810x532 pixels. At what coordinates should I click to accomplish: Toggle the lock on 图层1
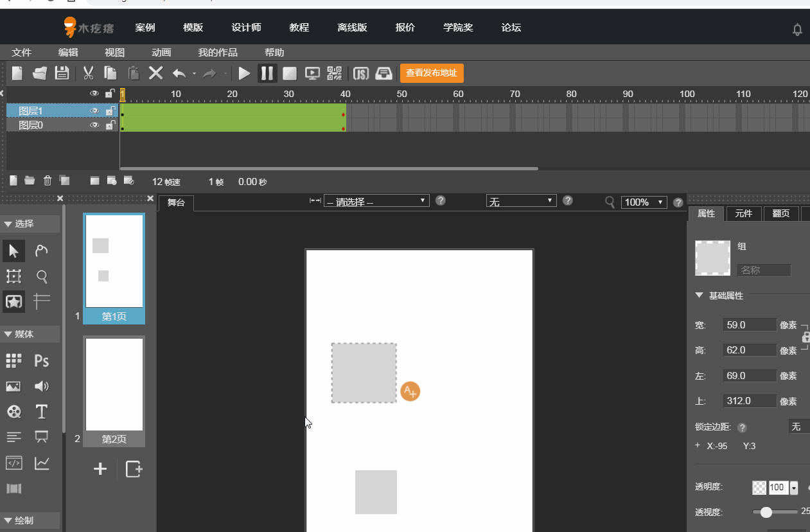pyautogui.click(x=109, y=111)
